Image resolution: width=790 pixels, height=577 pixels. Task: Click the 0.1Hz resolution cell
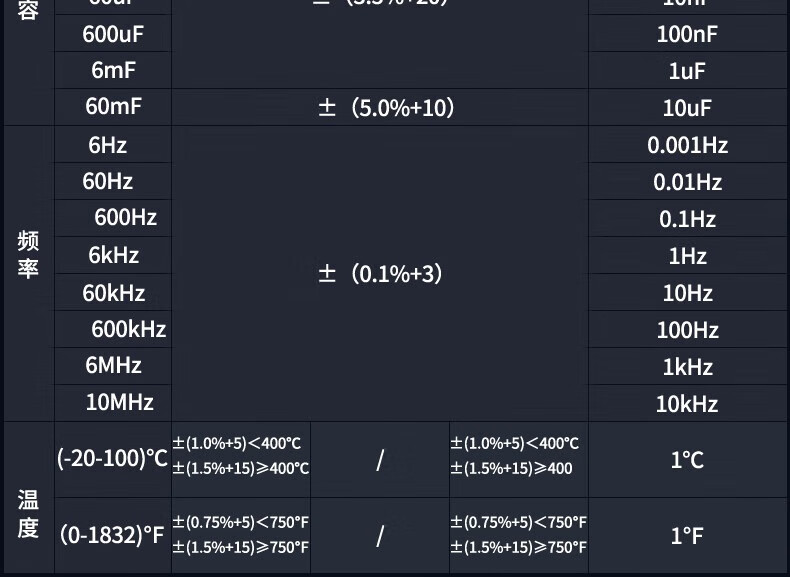[x=687, y=219]
